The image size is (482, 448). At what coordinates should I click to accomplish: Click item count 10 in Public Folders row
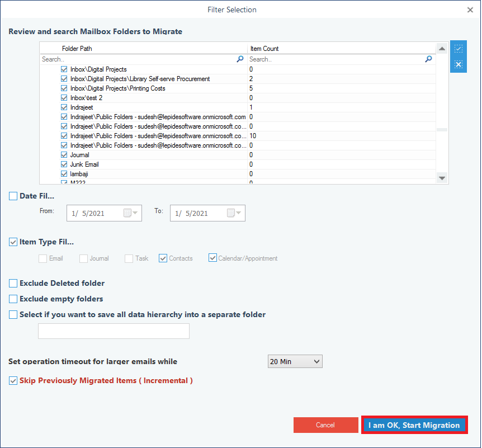pos(253,135)
